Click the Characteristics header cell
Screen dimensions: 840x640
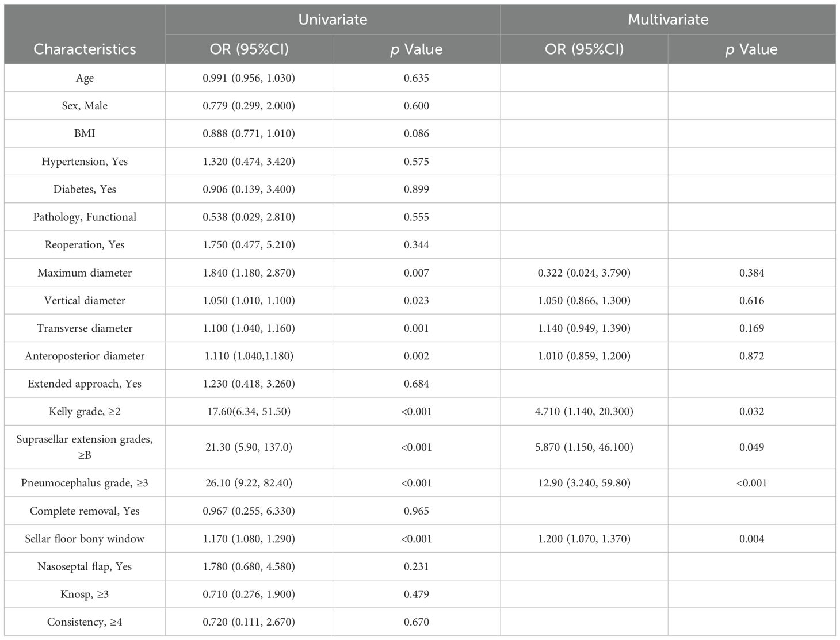pyautogui.click(x=85, y=49)
